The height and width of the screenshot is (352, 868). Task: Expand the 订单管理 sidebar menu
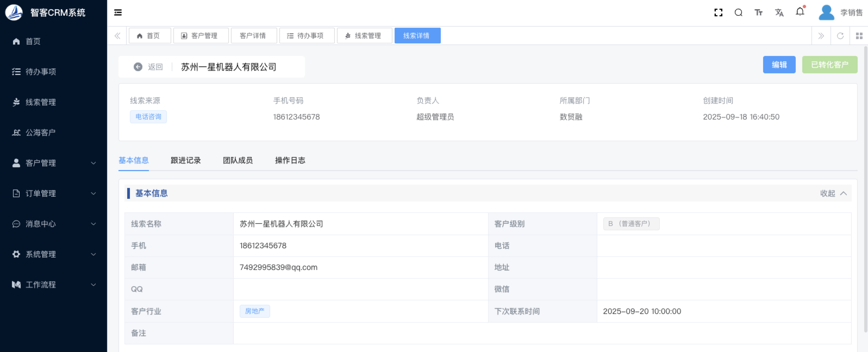tap(53, 193)
